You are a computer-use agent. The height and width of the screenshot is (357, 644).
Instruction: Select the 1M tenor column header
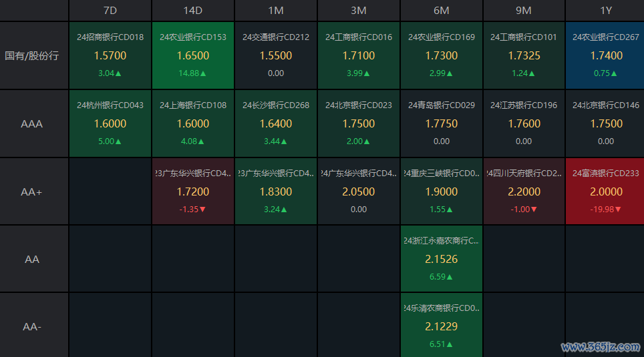(x=276, y=10)
